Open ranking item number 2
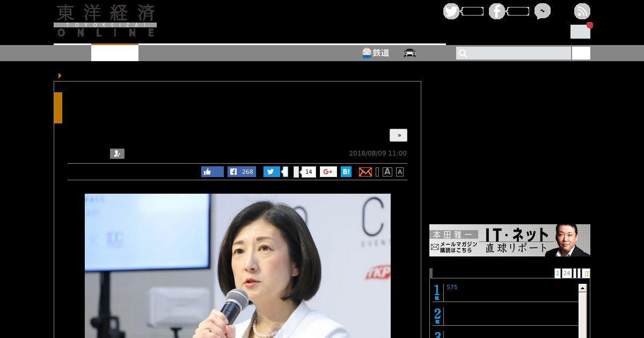This screenshot has height=338, width=644. pos(505,315)
